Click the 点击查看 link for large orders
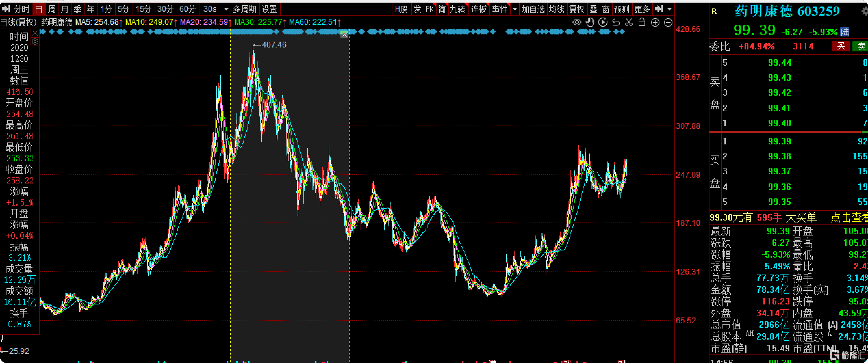 pos(849,218)
